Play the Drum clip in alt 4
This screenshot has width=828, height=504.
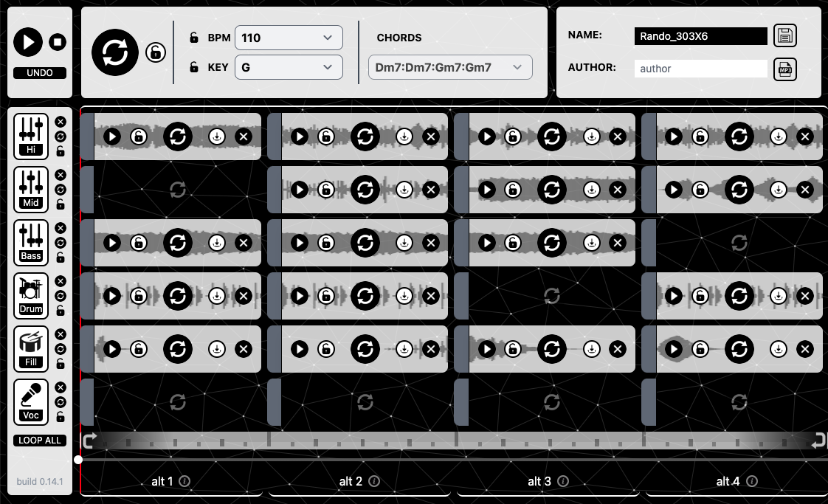674,296
